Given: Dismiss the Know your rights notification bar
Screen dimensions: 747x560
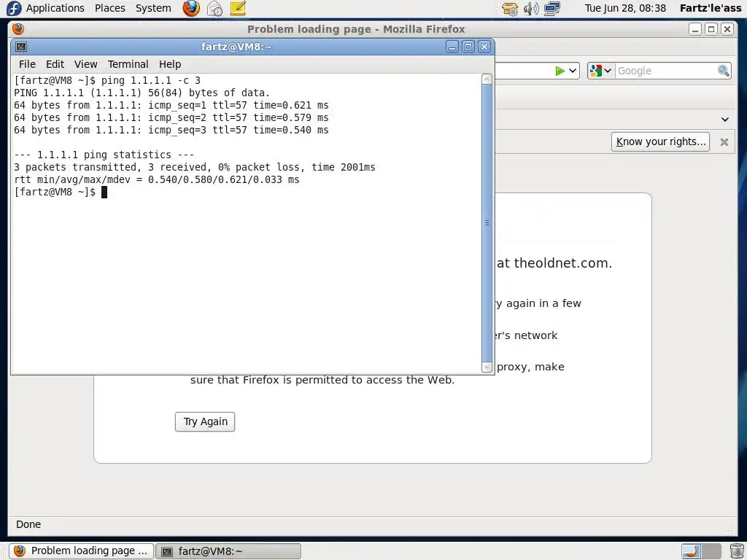Looking at the screenshot, I should coord(724,142).
